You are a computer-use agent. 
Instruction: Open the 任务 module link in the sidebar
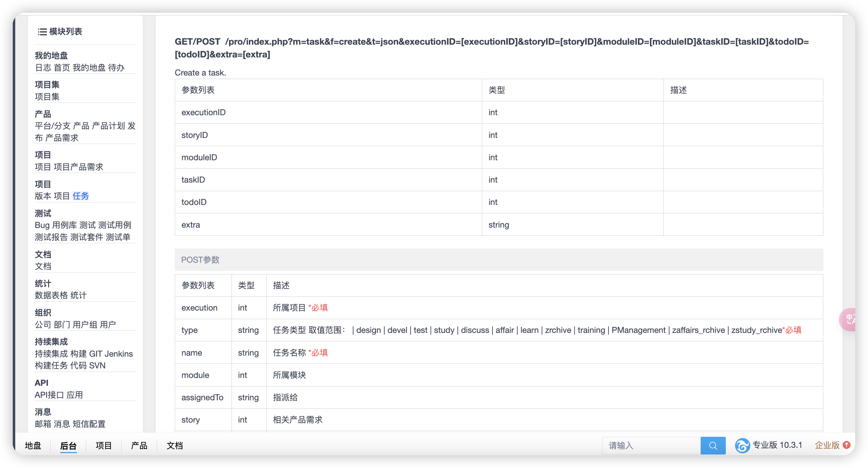point(80,196)
